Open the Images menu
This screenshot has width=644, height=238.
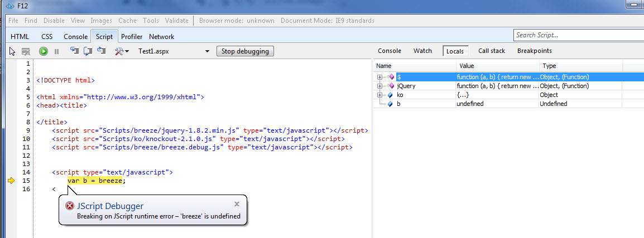[x=102, y=21]
